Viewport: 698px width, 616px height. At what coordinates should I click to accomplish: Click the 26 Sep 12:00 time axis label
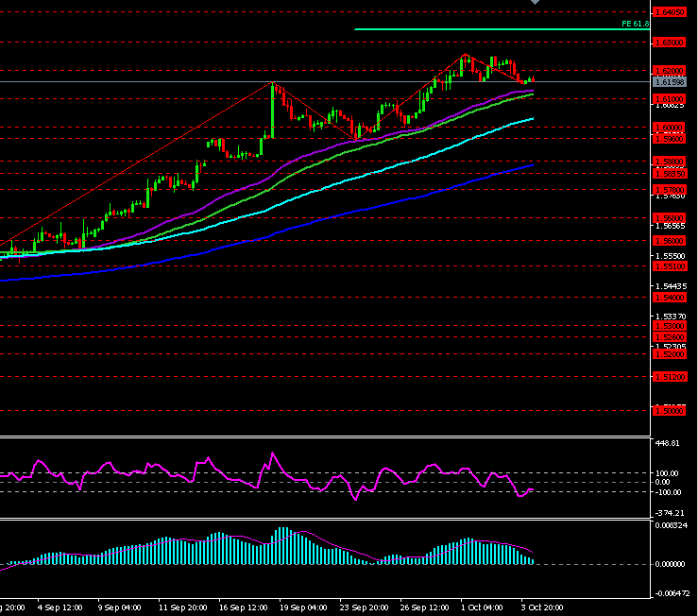[x=425, y=607]
